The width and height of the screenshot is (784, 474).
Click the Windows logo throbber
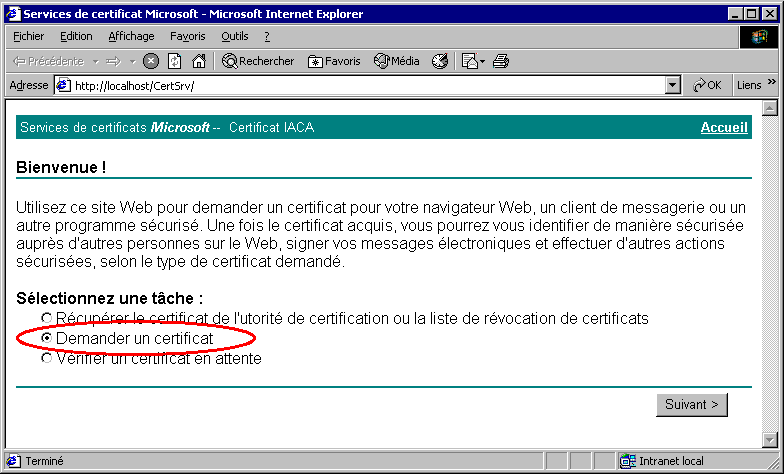(759, 36)
